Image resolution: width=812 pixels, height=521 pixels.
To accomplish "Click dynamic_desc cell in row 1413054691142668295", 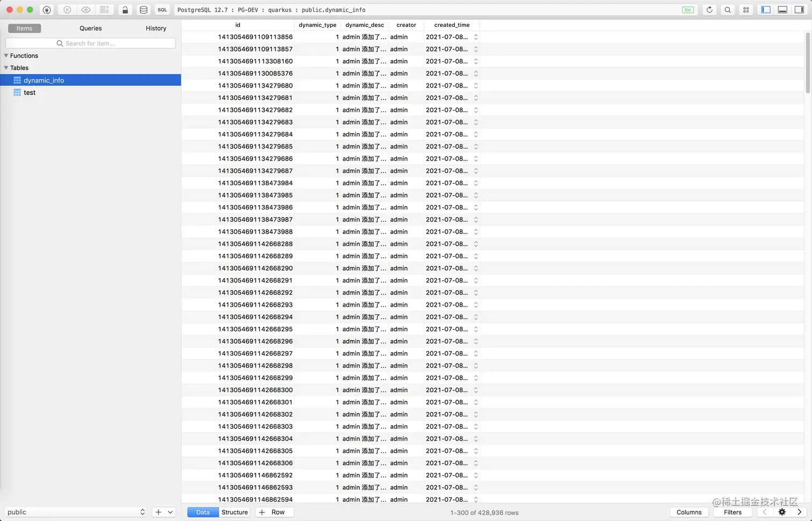I will pos(365,329).
